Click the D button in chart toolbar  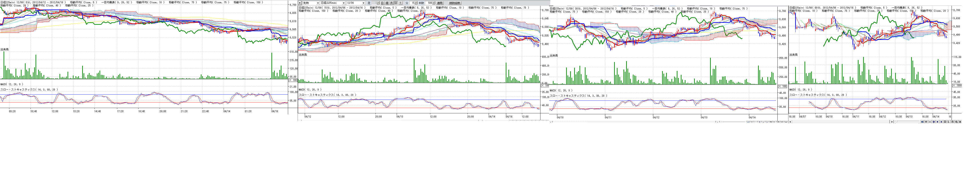945,122
